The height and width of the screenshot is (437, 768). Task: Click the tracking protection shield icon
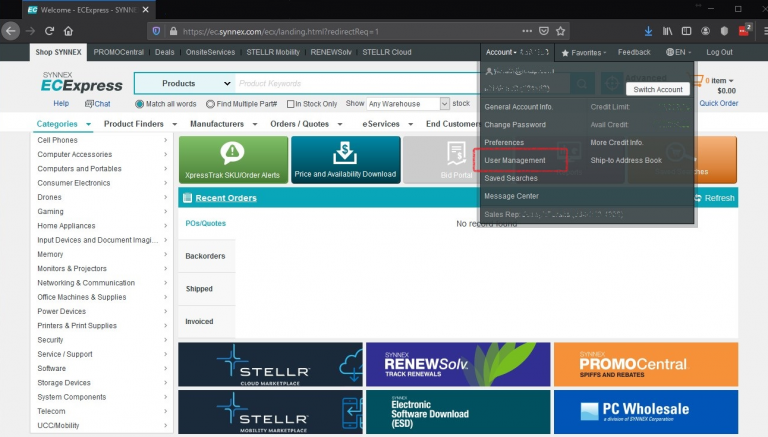tap(156, 31)
